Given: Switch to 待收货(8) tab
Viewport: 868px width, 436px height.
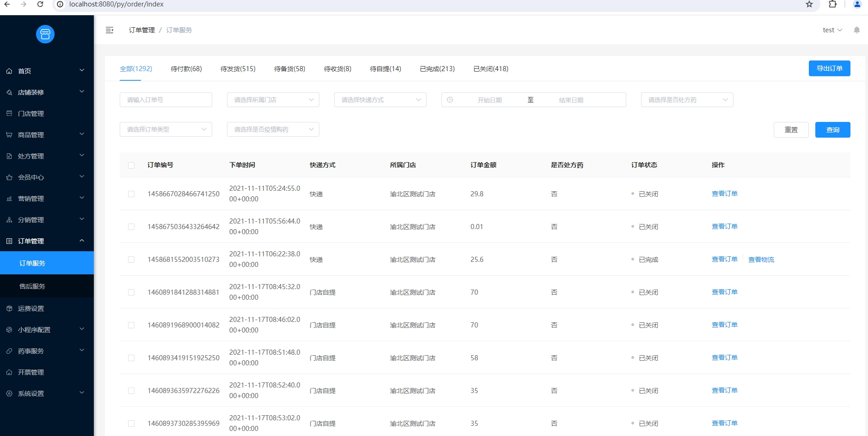Looking at the screenshot, I should pos(338,69).
